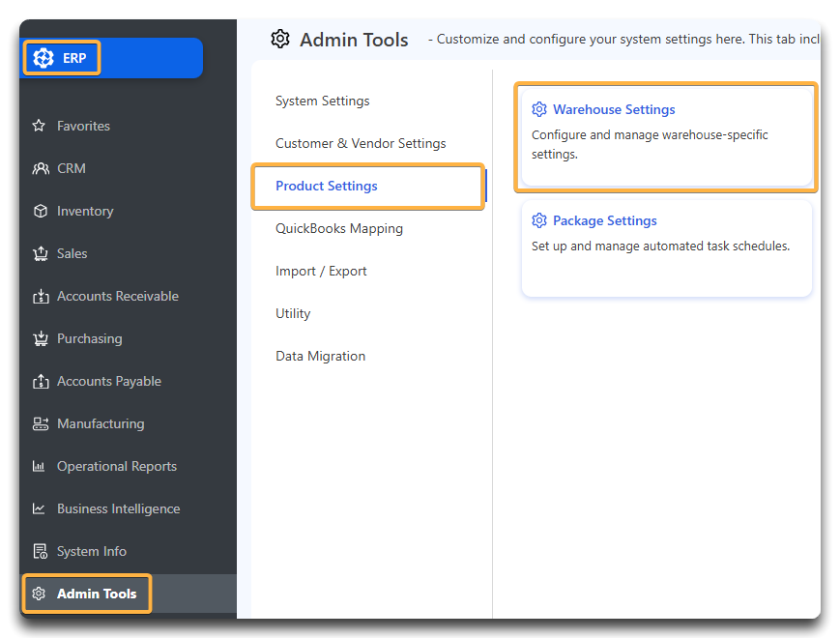Click the Warehouse Settings gear icon
Image resolution: width=840 pixels, height=638 pixels.
pos(539,109)
